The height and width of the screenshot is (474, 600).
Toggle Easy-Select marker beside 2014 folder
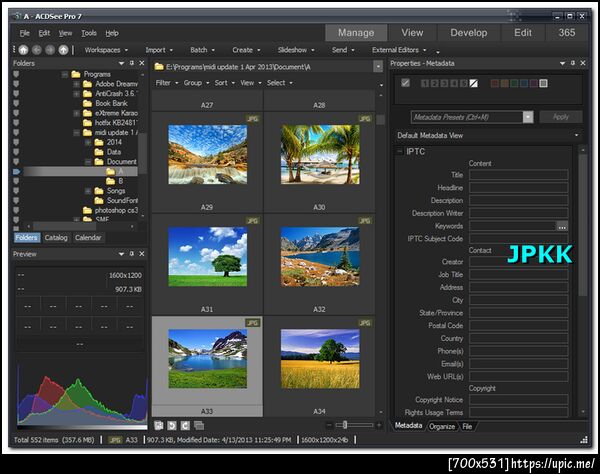click(16, 142)
